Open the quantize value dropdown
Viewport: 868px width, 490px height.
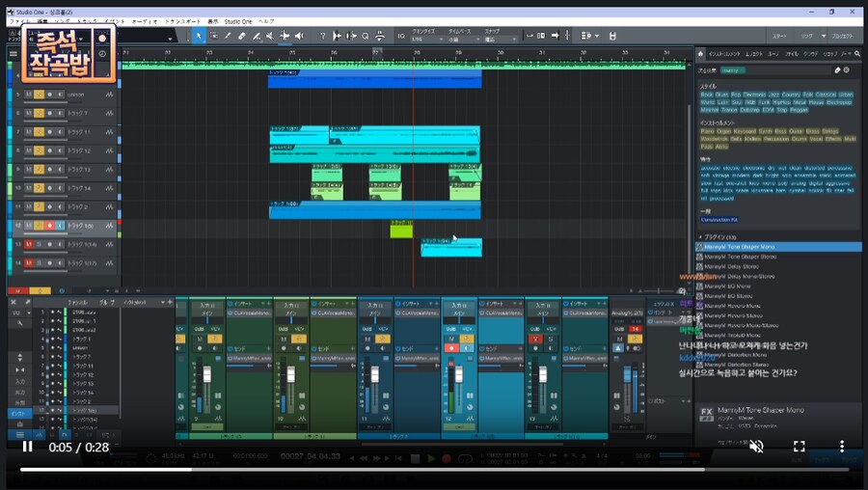click(x=427, y=40)
